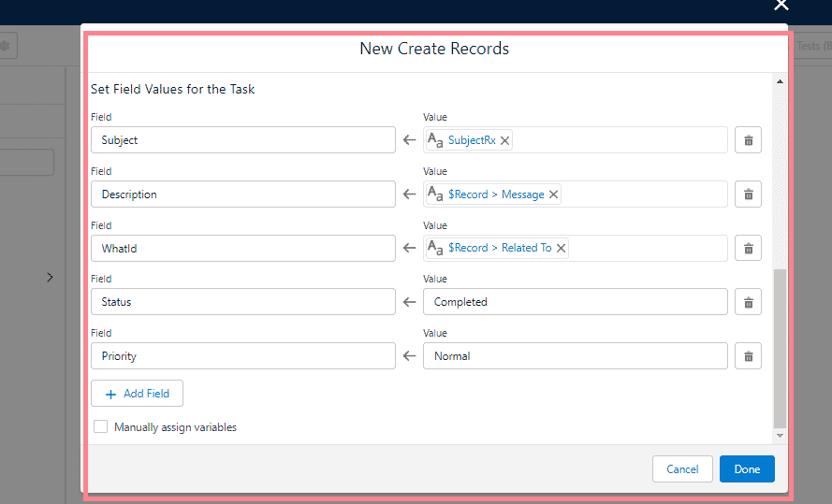Viewport: 832px width, 504px height.
Task: Remove the SubjectRx value pill
Action: (x=505, y=140)
